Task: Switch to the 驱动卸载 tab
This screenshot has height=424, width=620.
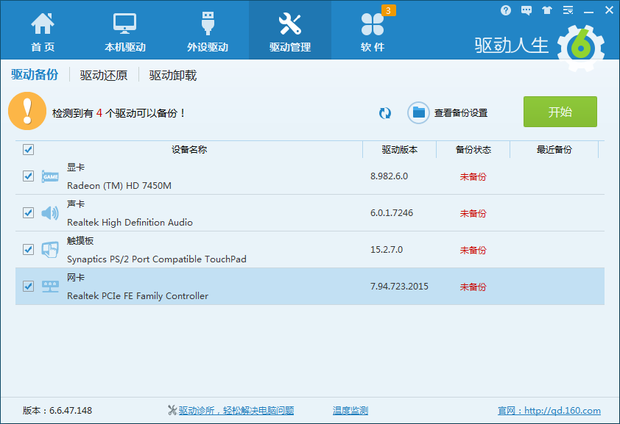Action: [x=173, y=75]
